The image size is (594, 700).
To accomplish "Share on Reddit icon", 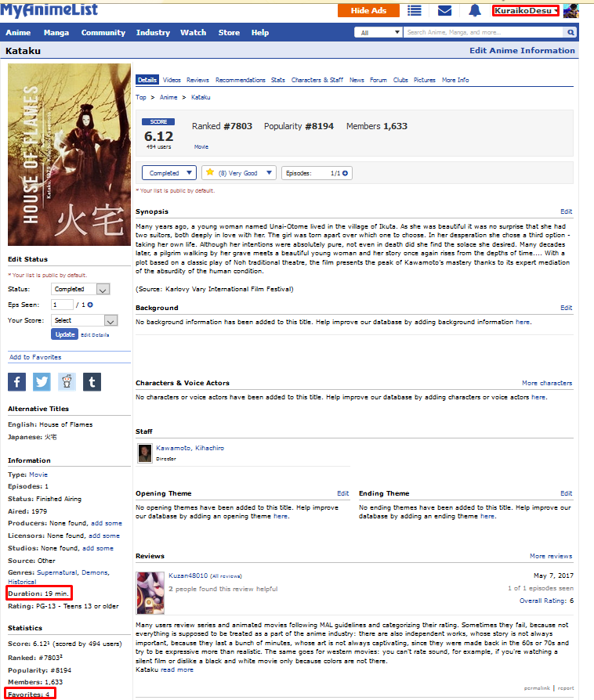I will [67, 381].
